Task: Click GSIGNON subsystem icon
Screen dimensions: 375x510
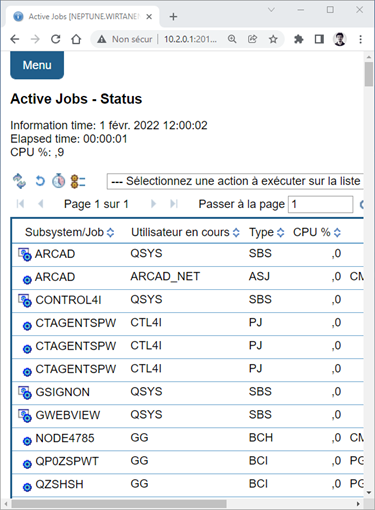Action: coord(25,392)
